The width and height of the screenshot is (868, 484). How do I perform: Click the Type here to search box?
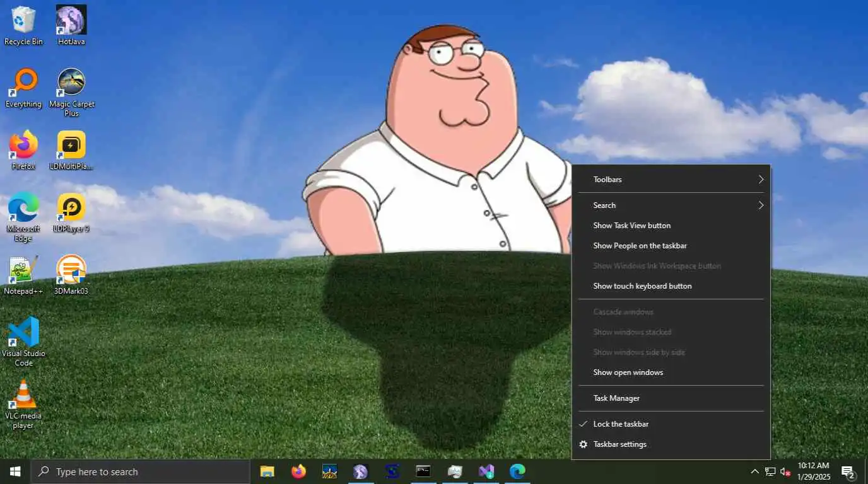[140, 471]
